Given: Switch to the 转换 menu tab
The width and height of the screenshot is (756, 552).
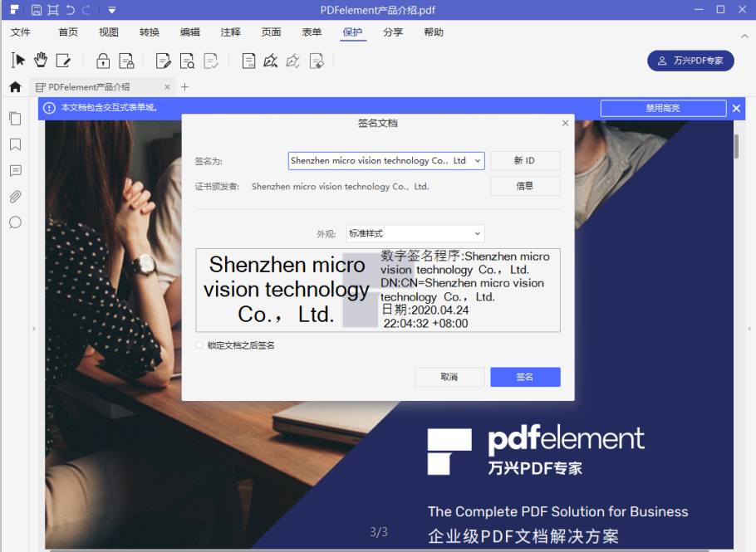Looking at the screenshot, I should click(x=150, y=32).
